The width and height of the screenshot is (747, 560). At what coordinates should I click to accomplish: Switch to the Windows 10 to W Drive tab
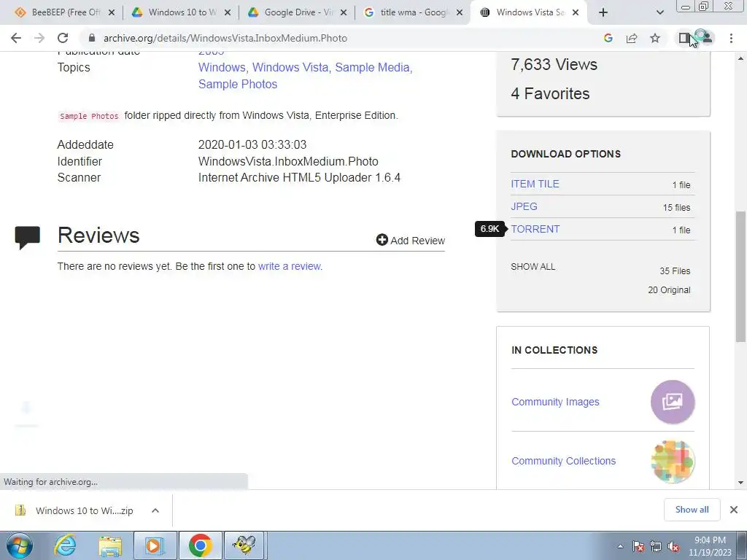point(182,12)
